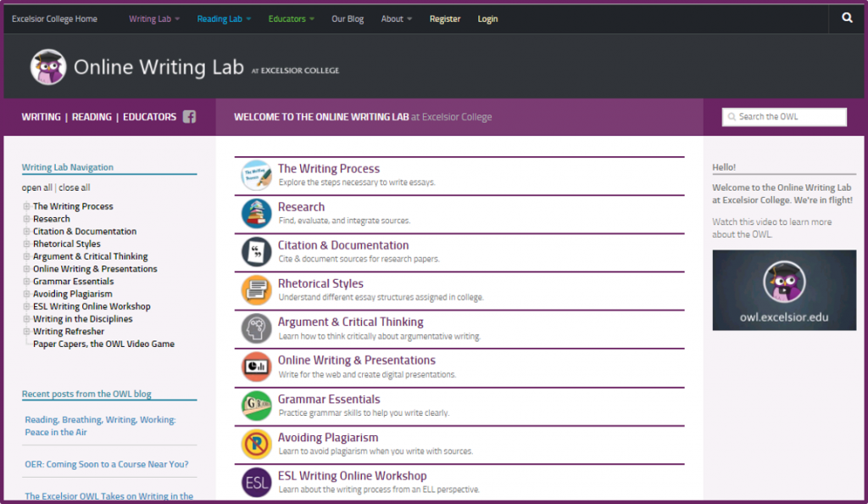Expand Writing Refresher tree node

click(x=26, y=331)
